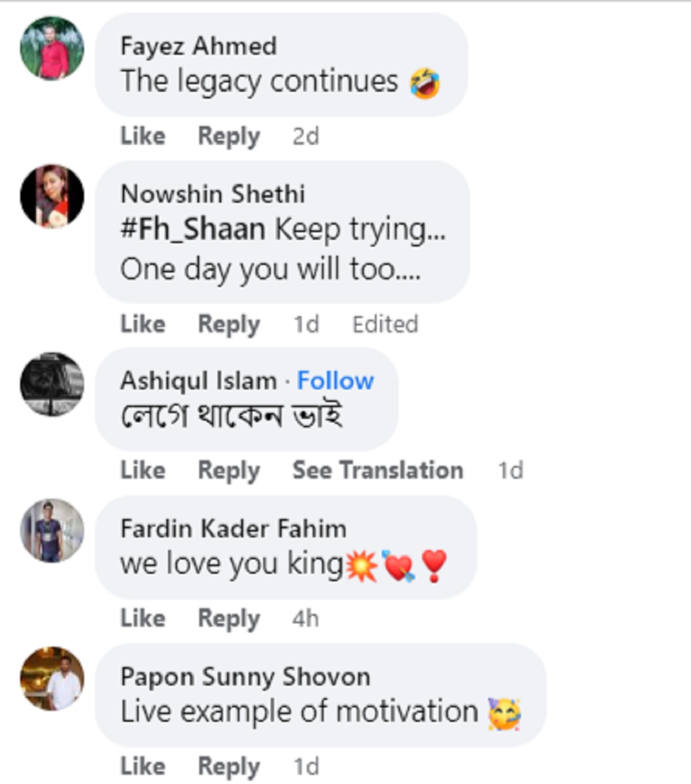
Task: Click Ashiqul Islam's avatar thumbnail
Action: click(x=52, y=384)
